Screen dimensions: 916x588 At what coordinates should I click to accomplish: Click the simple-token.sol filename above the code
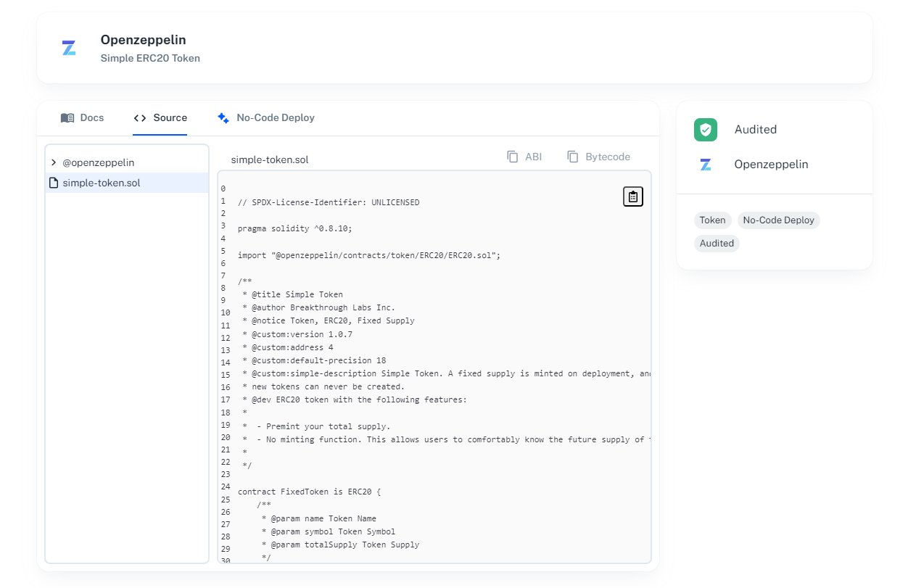click(x=270, y=160)
